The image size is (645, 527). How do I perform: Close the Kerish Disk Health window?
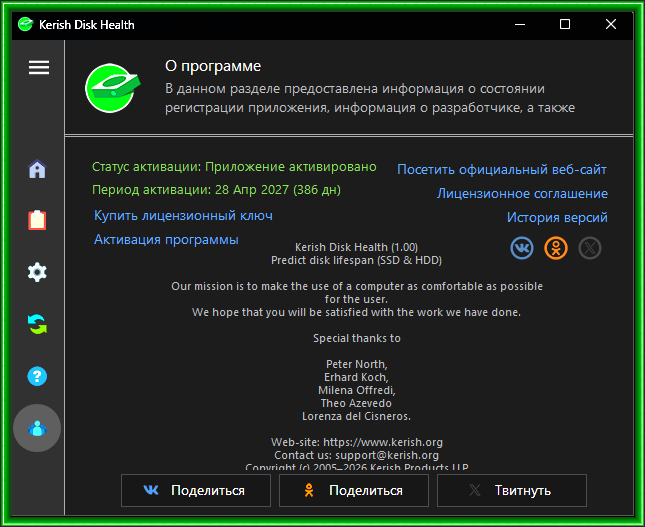(611, 24)
